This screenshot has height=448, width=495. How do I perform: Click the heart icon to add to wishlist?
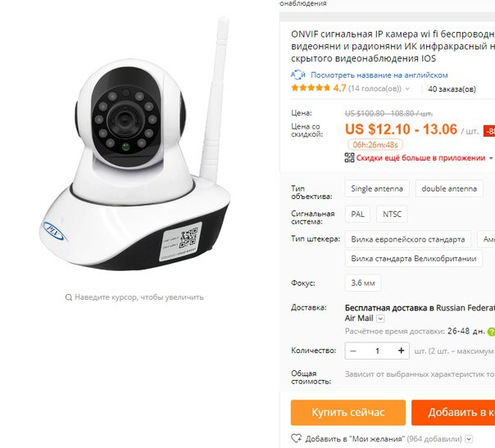pyautogui.click(x=296, y=438)
